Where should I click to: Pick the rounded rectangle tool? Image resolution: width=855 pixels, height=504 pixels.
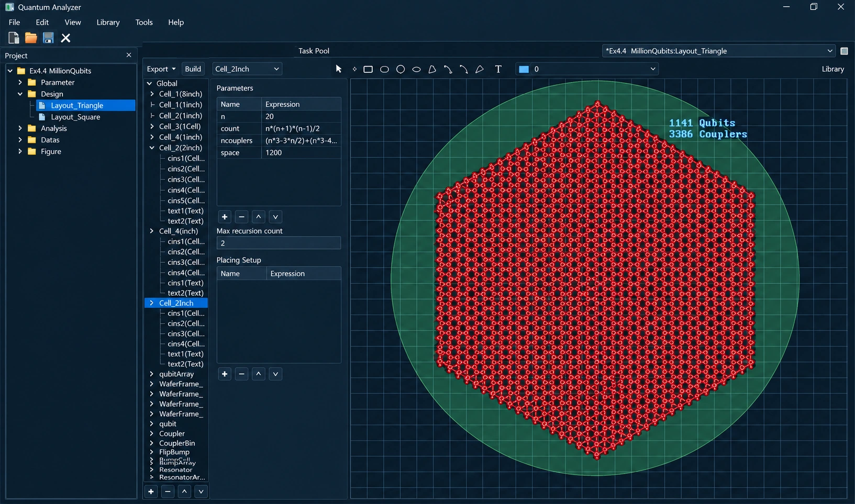[x=384, y=69]
